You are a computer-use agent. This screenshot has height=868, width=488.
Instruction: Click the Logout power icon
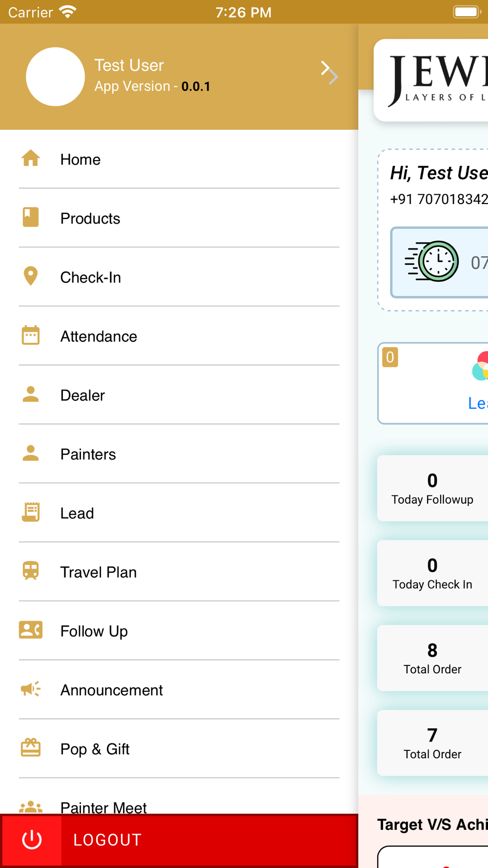click(32, 840)
